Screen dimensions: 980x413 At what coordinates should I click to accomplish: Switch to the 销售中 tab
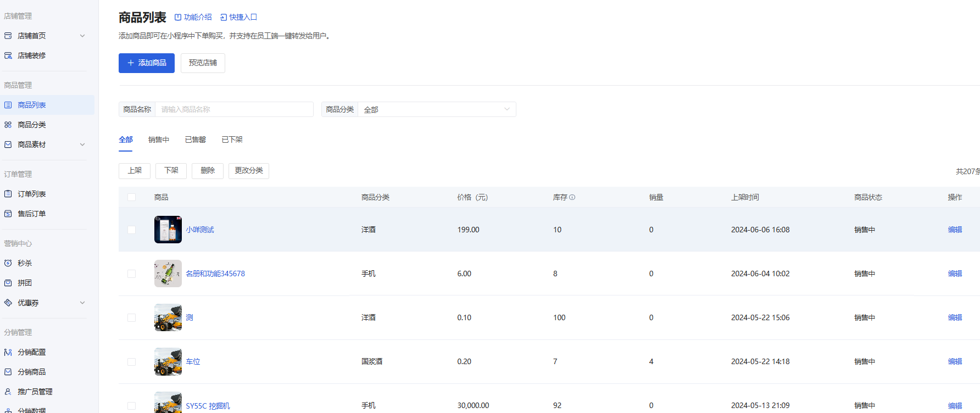tap(159, 139)
